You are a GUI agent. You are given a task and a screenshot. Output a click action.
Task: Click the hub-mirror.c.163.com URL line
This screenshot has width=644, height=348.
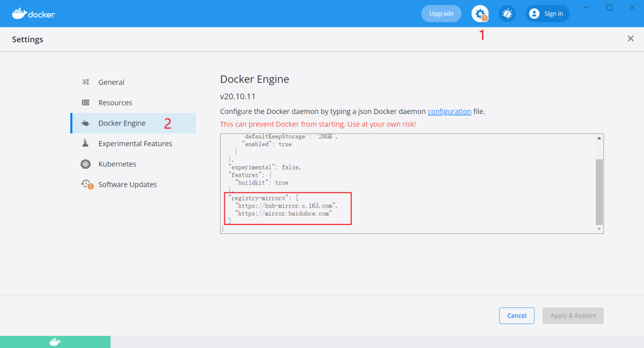point(286,206)
